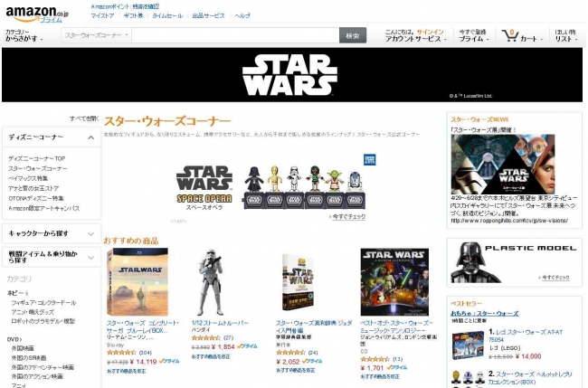
Task: Open ベイマックス特集 in the sidebar
Action: point(28,178)
